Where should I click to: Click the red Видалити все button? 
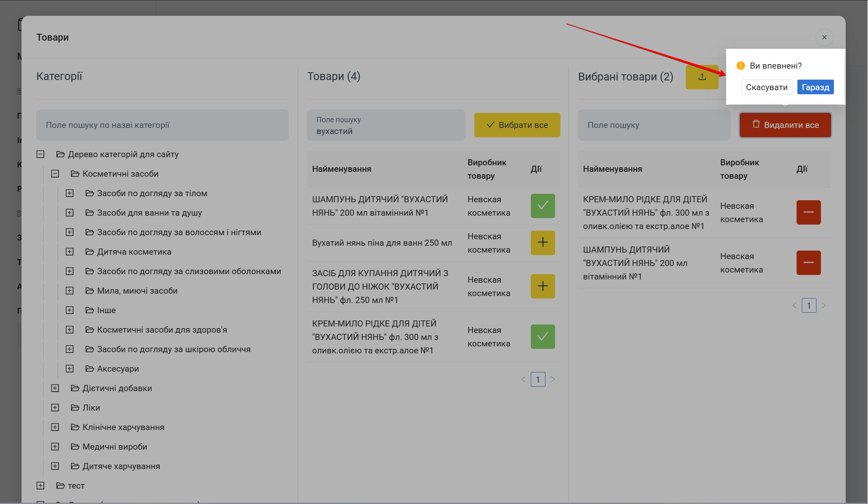tap(785, 125)
